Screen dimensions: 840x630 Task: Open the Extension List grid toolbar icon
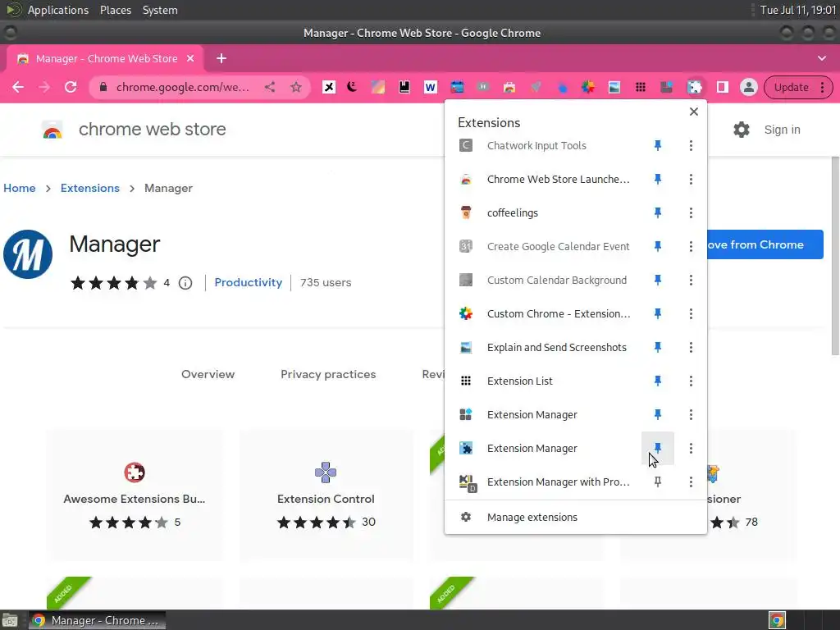tap(640, 87)
